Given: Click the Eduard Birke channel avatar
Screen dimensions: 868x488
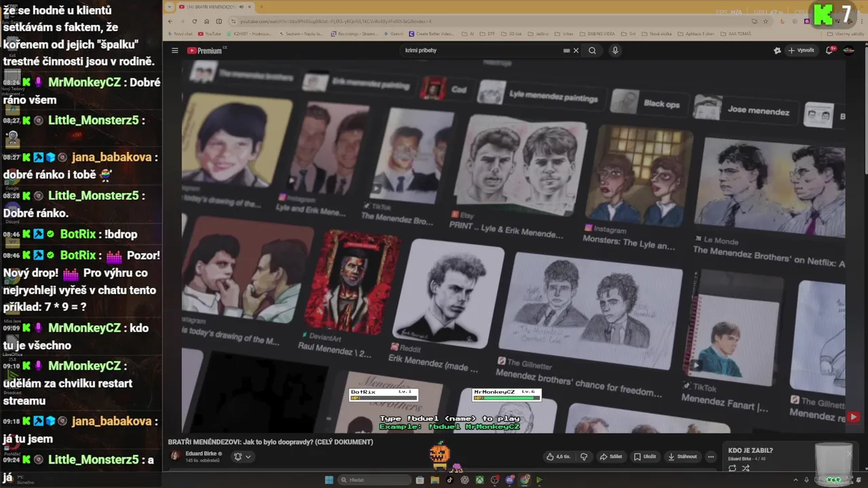Looking at the screenshot, I should click(175, 456).
